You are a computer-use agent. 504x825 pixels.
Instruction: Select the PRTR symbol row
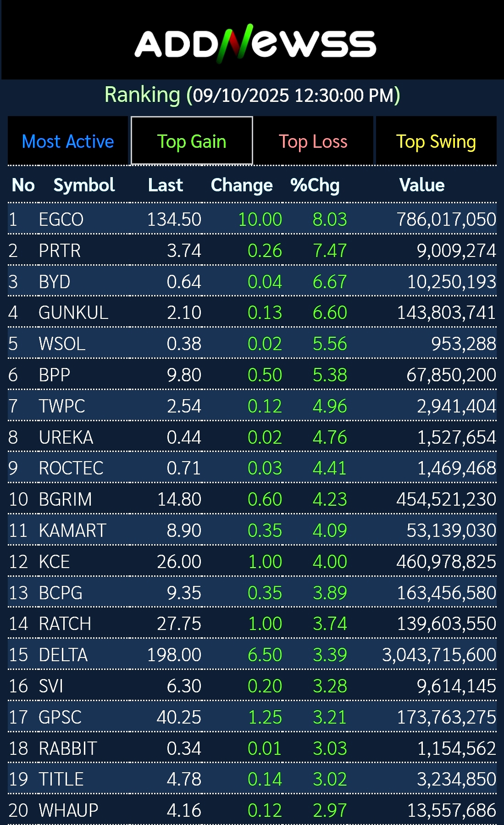pos(60,251)
